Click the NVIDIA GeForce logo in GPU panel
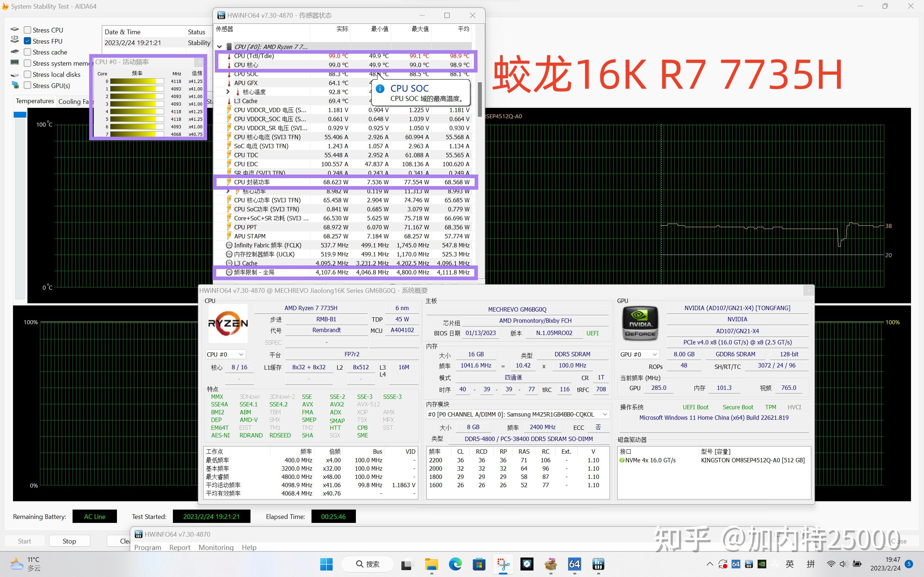924x577 pixels. (640, 323)
